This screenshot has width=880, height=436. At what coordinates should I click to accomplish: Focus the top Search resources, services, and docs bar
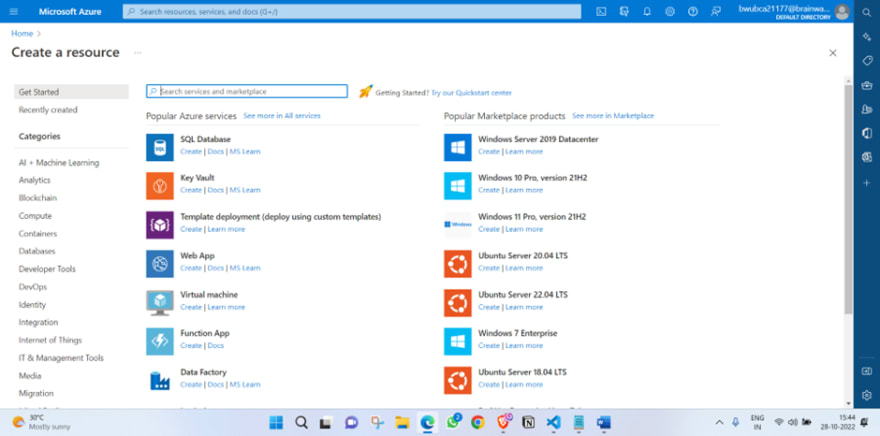(352, 11)
